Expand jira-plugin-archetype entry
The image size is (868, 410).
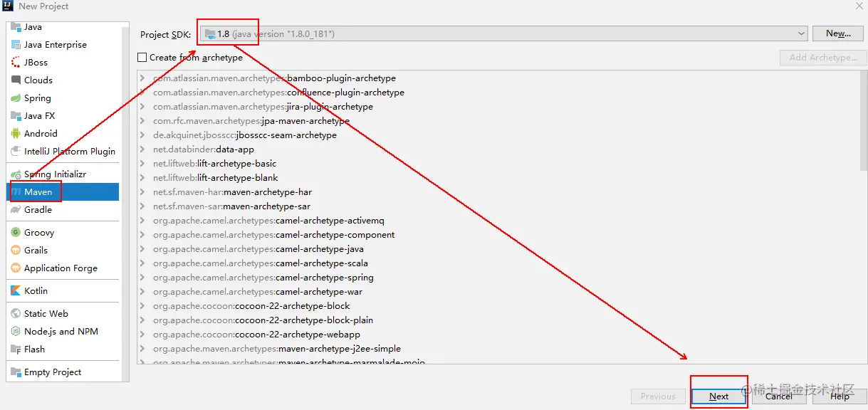pos(143,107)
